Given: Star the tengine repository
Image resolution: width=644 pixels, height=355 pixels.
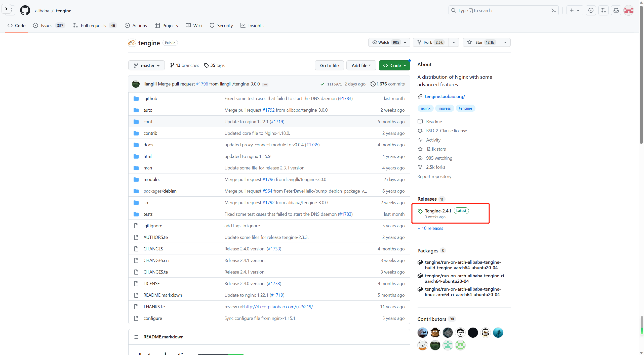Looking at the screenshot, I should (x=482, y=42).
